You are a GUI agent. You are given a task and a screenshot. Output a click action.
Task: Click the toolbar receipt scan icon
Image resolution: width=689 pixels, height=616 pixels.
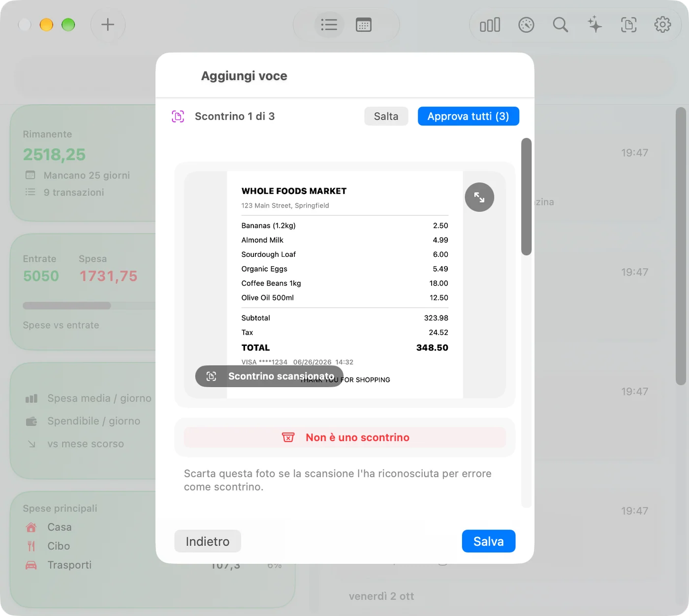tap(628, 25)
